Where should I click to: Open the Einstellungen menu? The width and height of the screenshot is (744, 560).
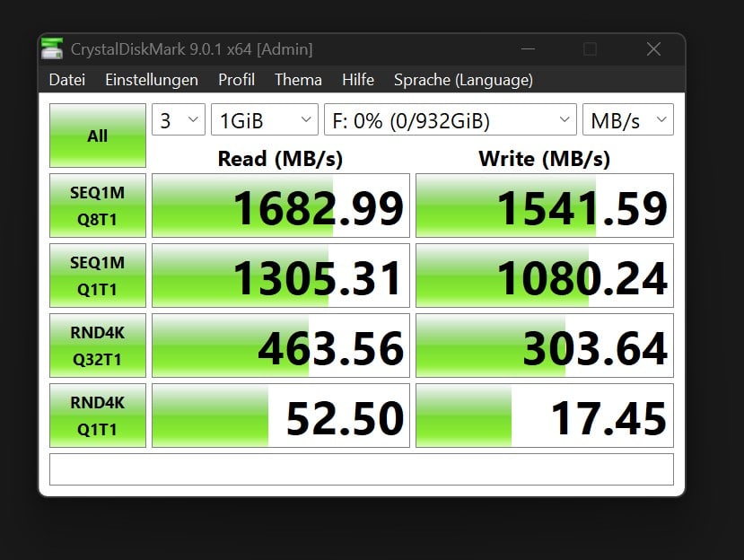152,80
